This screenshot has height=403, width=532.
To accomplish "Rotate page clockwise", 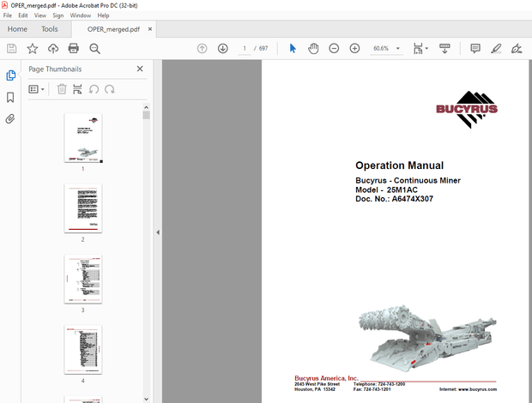I will 110,89.
